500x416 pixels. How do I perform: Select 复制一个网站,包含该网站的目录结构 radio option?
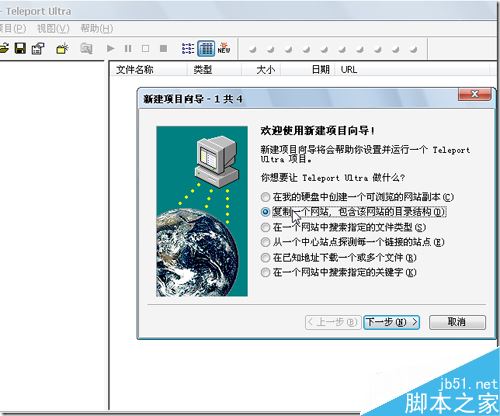pos(353,212)
